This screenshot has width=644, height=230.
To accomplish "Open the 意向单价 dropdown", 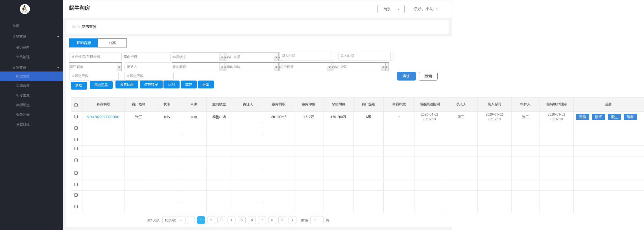I will pos(252,67).
